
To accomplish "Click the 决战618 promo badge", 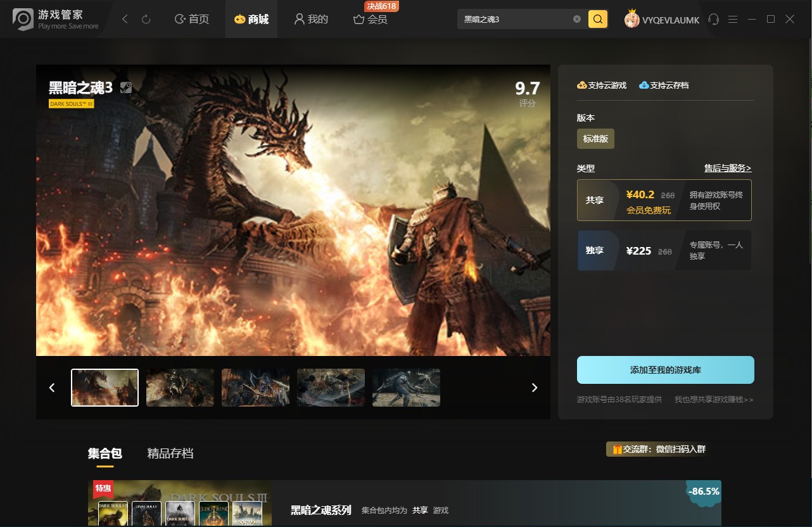I will [x=381, y=6].
